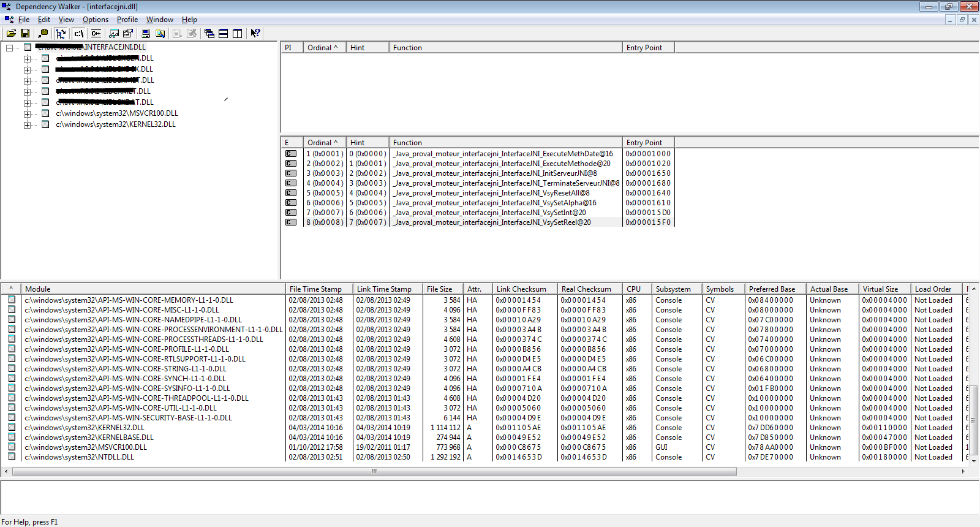Expand the third redacted DLL child node

point(27,80)
